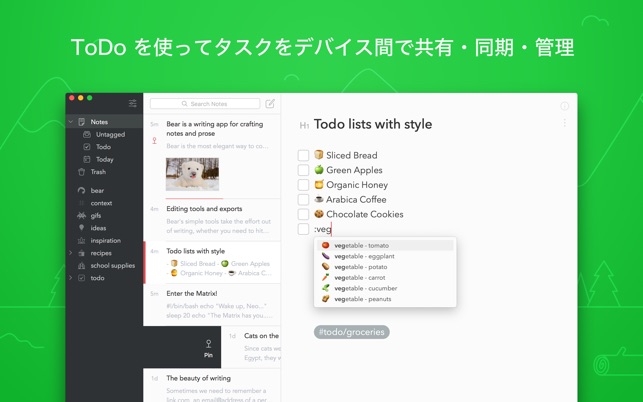The image size is (643, 402).
Task: Click the bear tag icon
Action: (82, 190)
